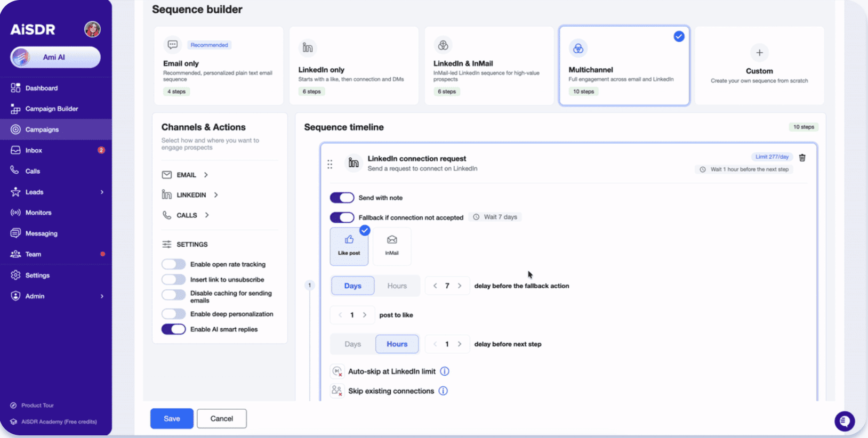Open Messaging from the sidebar
This screenshot has height=438, width=868.
click(41, 233)
